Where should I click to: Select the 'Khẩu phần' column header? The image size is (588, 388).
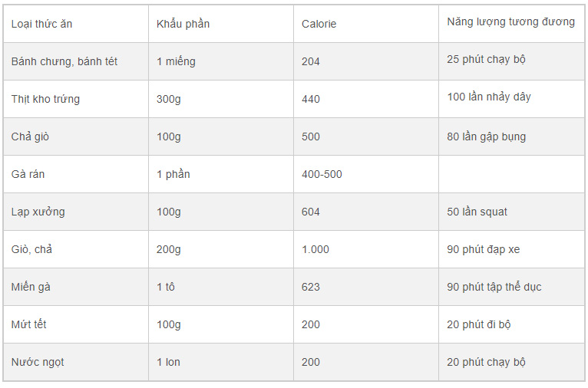183,24
